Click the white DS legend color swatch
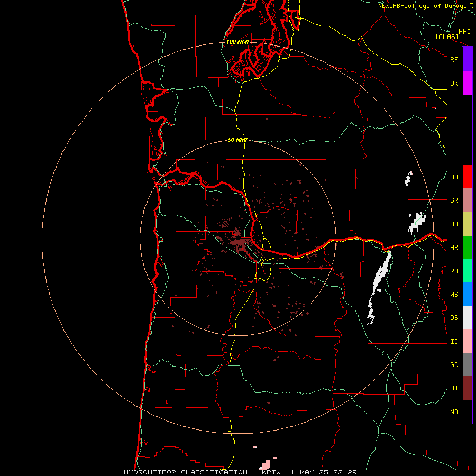The image size is (476, 476). pos(467,317)
